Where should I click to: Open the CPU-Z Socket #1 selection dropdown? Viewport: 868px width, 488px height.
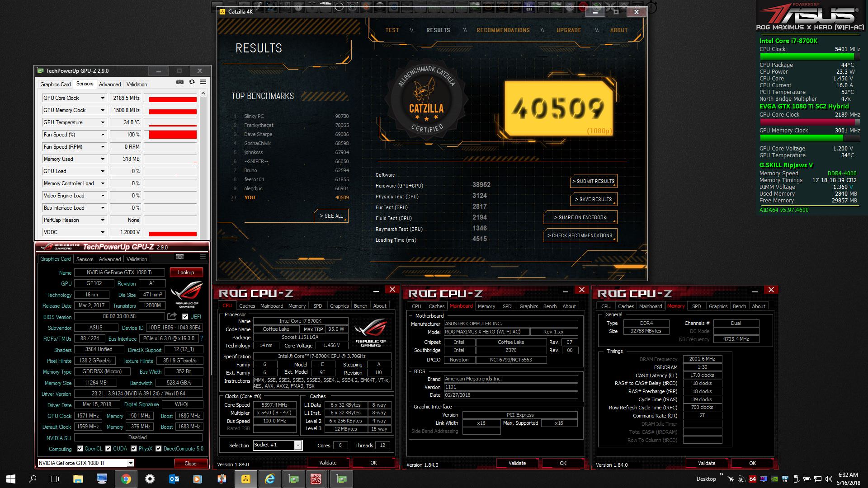(278, 445)
